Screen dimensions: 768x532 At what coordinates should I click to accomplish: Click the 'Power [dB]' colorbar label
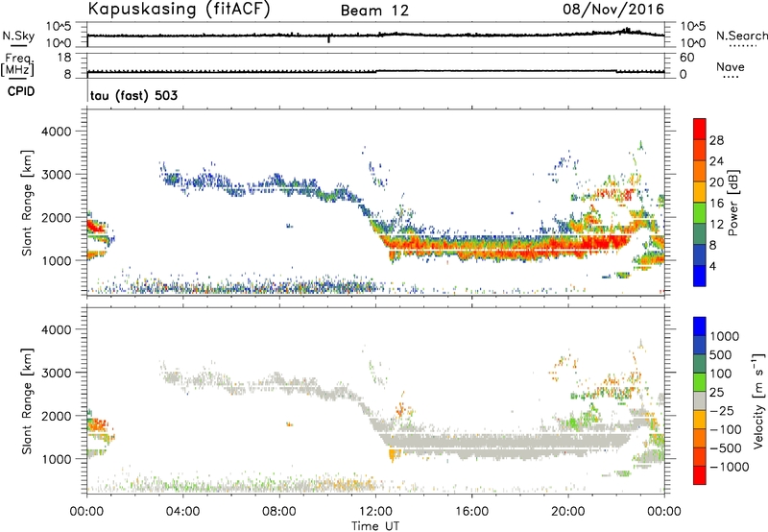(x=732, y=203)
